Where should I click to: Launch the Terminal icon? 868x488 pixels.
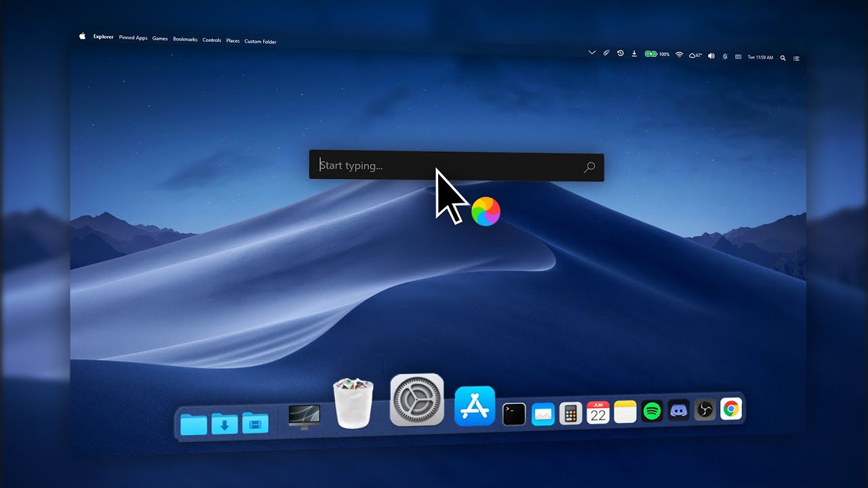514,414
